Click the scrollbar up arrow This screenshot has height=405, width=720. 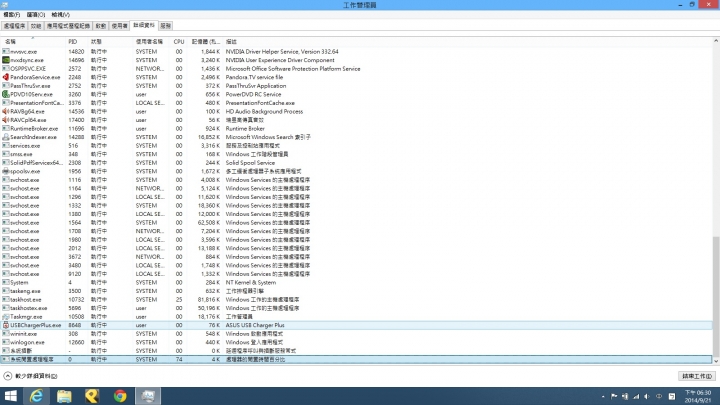point(716,41)
